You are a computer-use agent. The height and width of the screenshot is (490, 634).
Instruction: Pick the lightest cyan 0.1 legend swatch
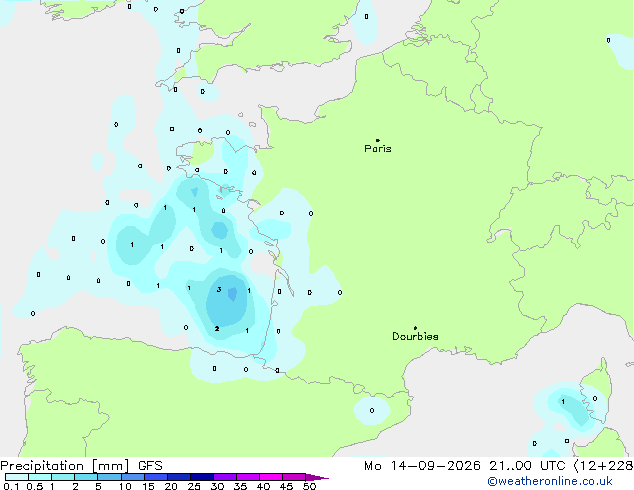17,477
